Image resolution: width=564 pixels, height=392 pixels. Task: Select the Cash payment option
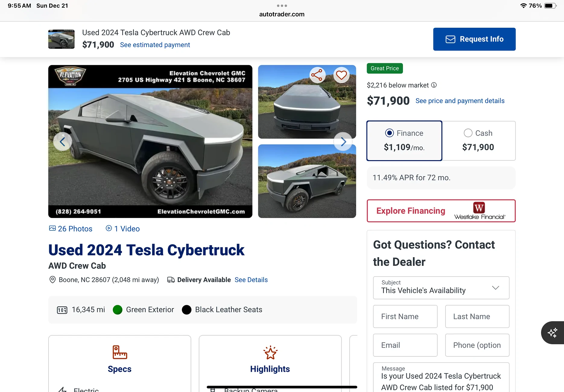click(479, 141)
